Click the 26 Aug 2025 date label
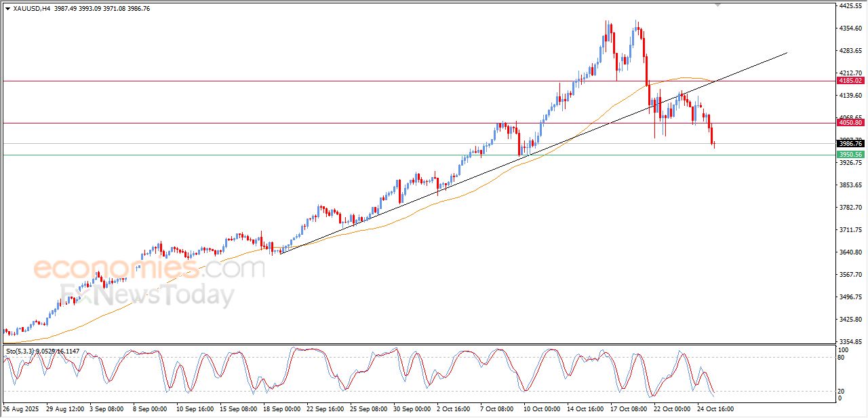The image size is (868, 418). click(22, 409)
